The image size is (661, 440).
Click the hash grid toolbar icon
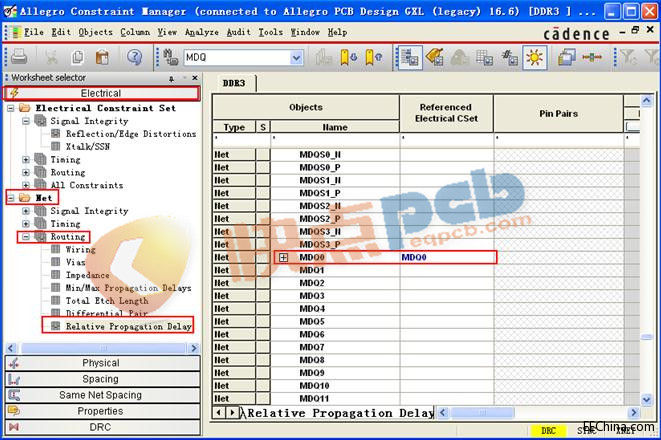pos(510,57)
